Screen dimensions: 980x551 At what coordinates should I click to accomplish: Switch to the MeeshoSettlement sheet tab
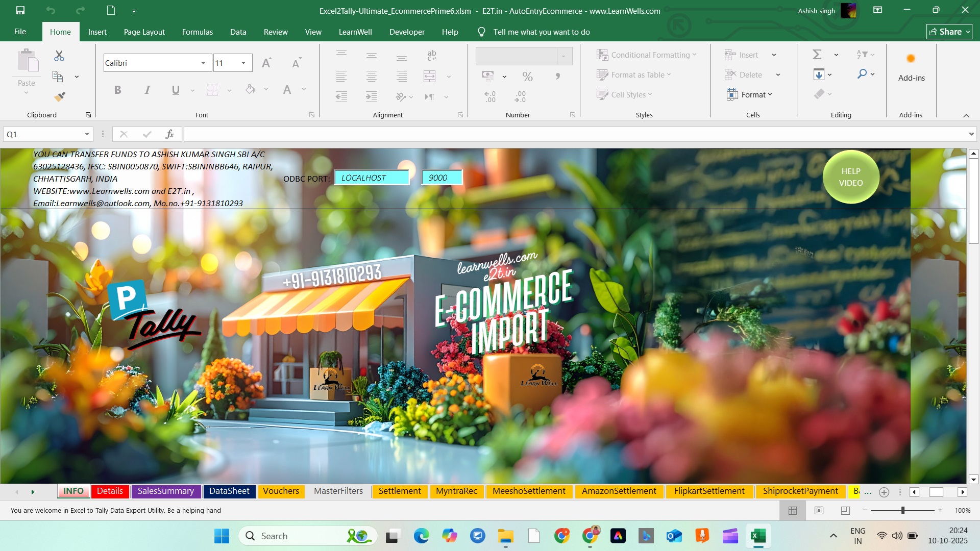pos(529,491)
